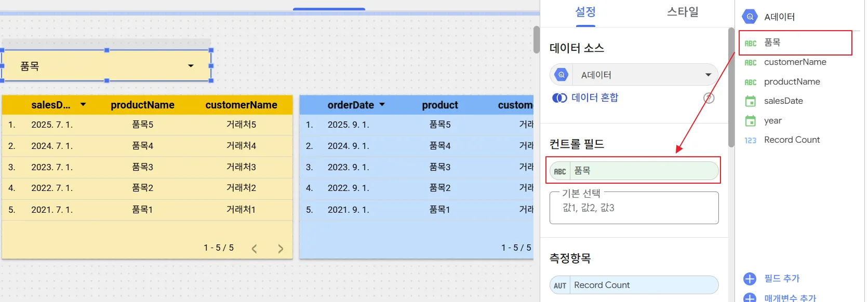Click the 기본 선택 input field
This screenshot has width=868, height=302.
click(634, 208)
